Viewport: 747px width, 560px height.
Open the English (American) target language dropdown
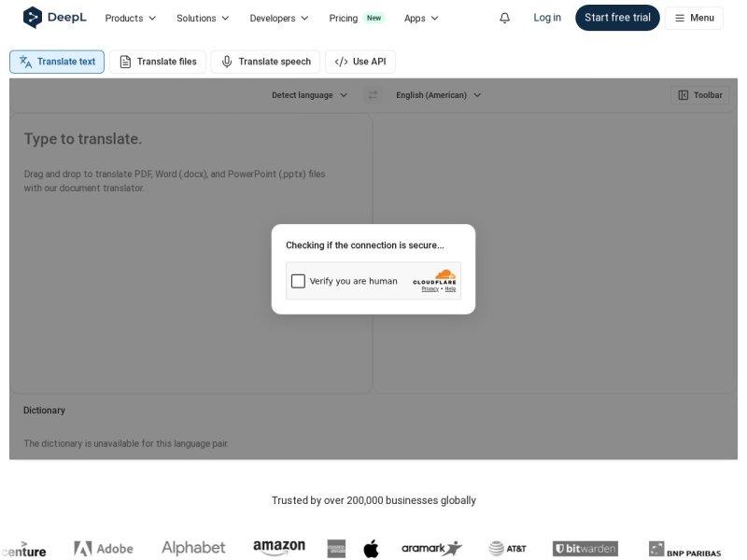(438, 95)
